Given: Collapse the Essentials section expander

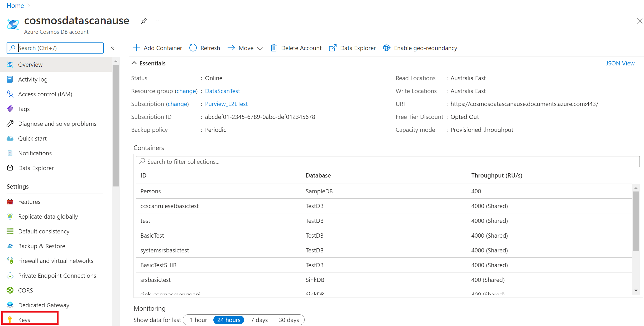Looking at the screenshot, I should (134, 63).
